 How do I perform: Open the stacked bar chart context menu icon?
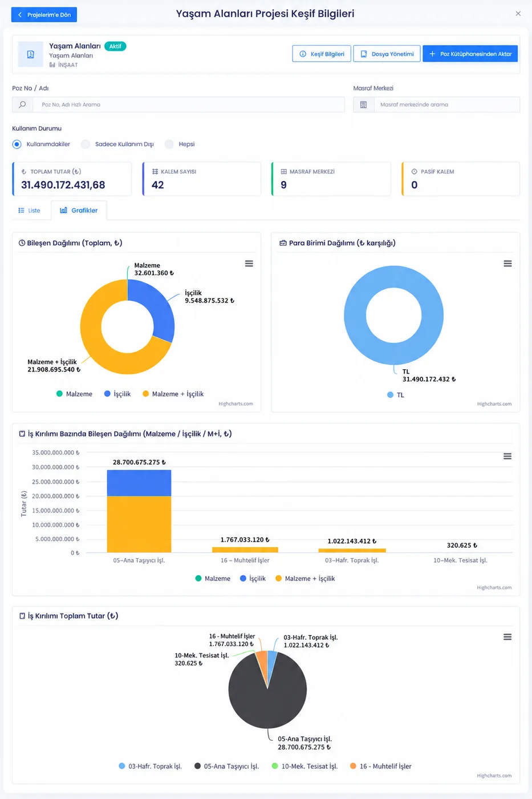pos(507,457)
